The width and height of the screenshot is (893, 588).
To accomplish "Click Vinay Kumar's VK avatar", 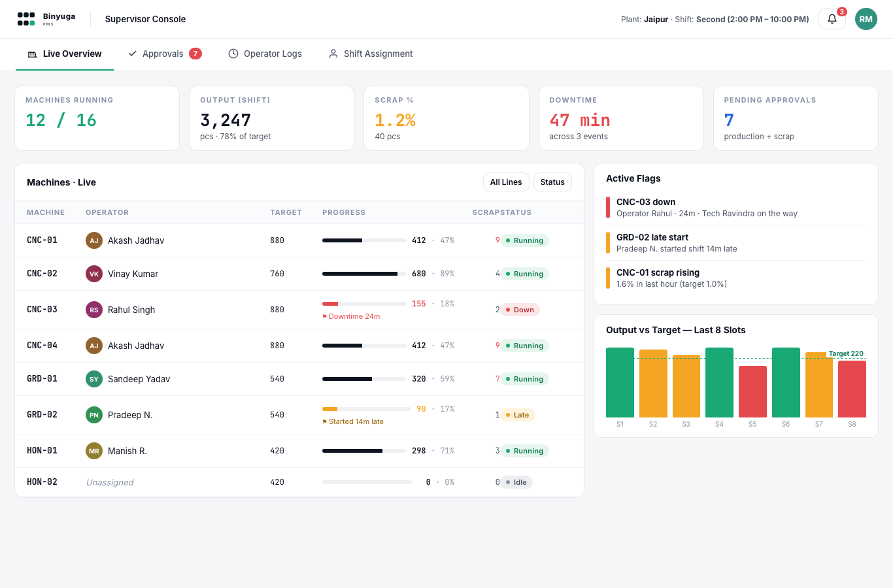I will 94,274.
